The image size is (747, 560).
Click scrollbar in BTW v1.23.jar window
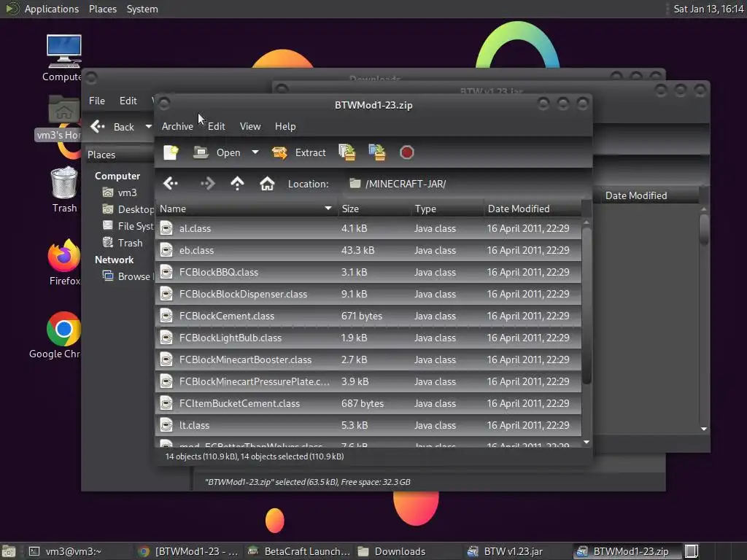point(704,230)
